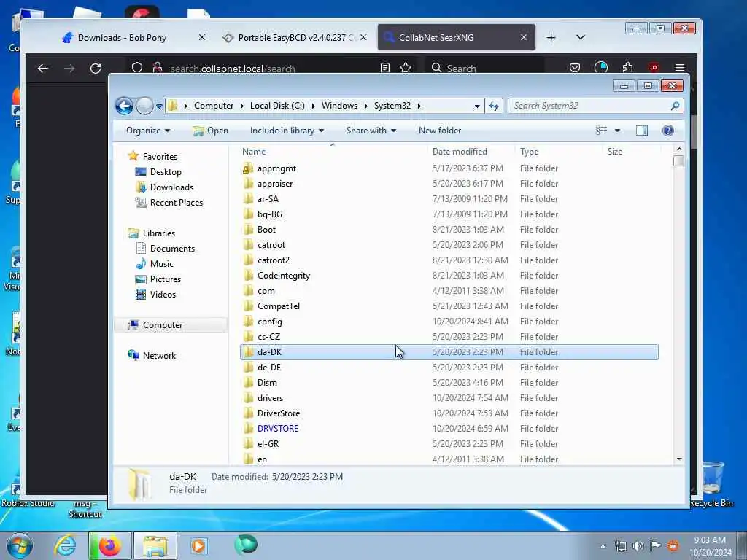Open Firefox hamburger menu
The width and height of the screenshot is (747, 560).
coord(680,68)
